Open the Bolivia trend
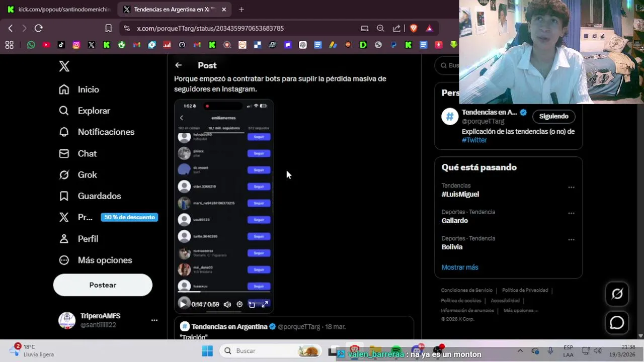 click(x=452, y=247)
